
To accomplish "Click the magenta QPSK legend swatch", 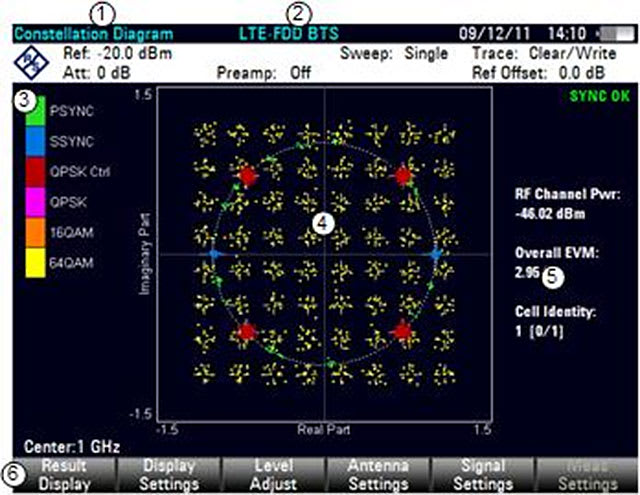I will pyautogui.click(x=36, y=202).
